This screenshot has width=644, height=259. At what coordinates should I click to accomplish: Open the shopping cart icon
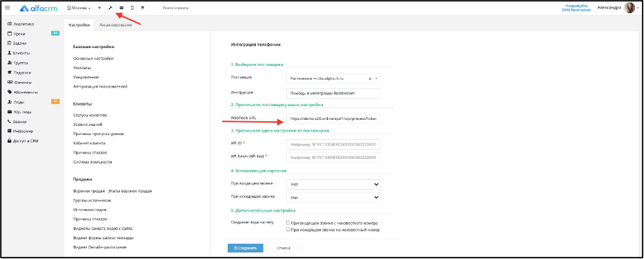click(x=143, y=8)
